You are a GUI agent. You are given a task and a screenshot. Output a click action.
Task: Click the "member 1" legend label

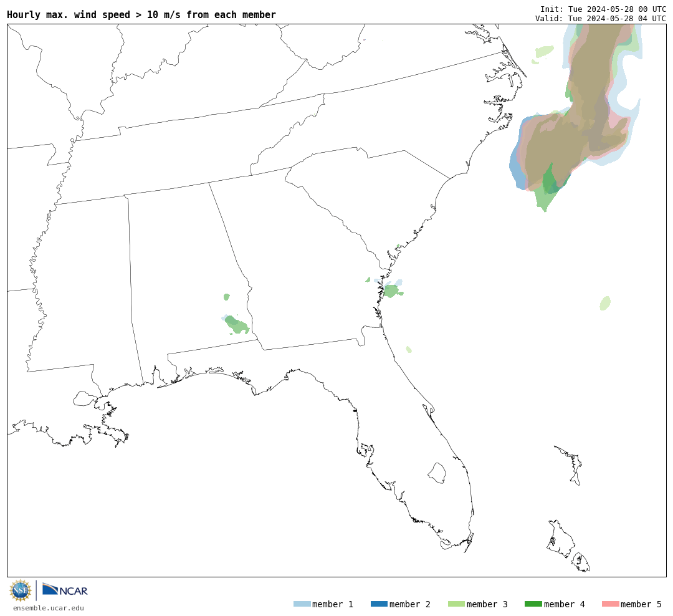[333, 604]
